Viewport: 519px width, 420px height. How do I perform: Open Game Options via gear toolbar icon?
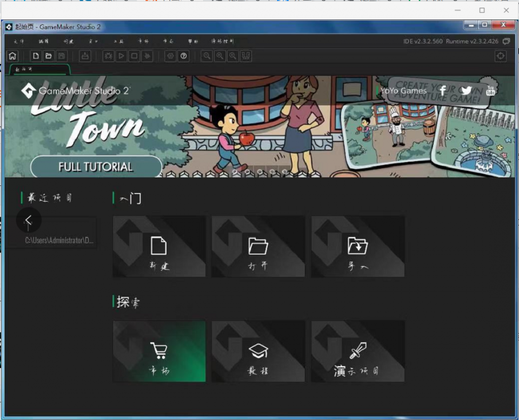(x=170, y=56)
